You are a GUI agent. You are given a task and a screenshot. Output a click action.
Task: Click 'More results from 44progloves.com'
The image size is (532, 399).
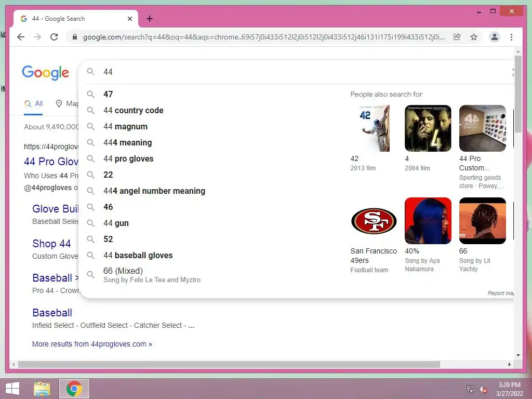point(92,344)
